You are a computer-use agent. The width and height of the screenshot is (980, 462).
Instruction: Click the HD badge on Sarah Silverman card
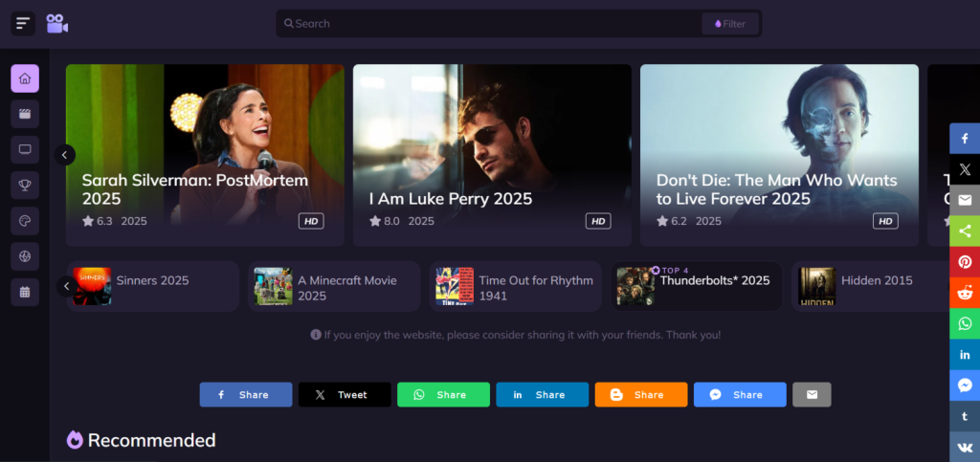tap(311, 221)
